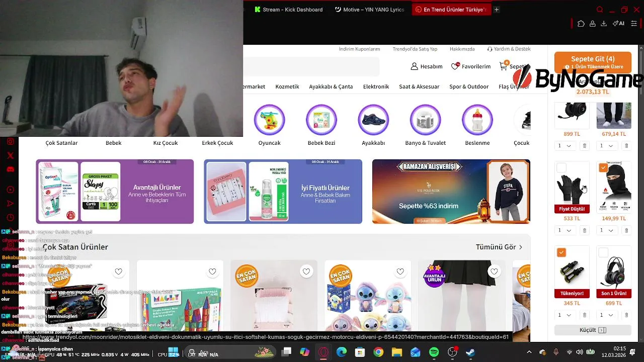Open the browser extensions icon
This screenshot has height=362, width=644.
pos(581,23)
